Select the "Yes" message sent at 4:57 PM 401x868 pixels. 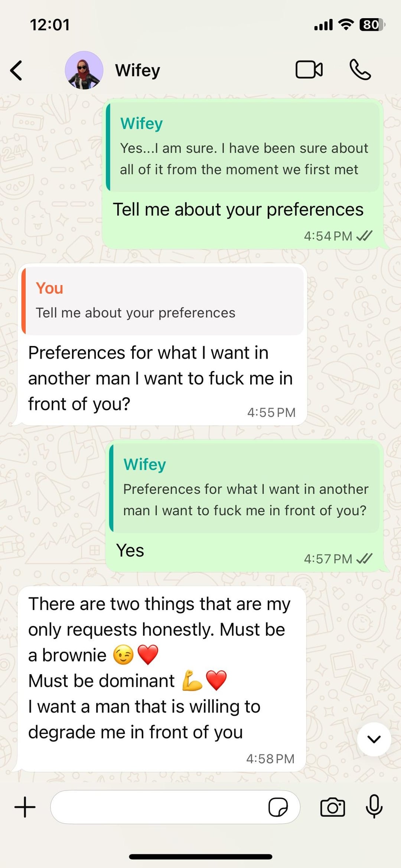130,550
